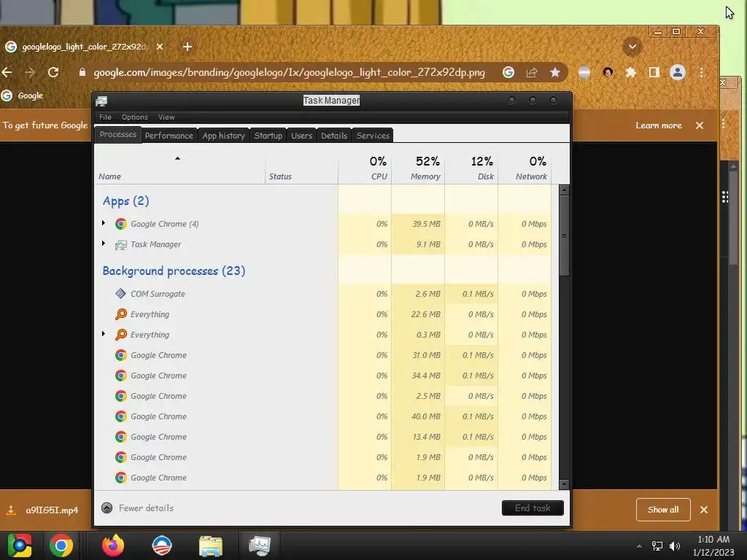Open a new Chrome tab

[x=187, y=47]
